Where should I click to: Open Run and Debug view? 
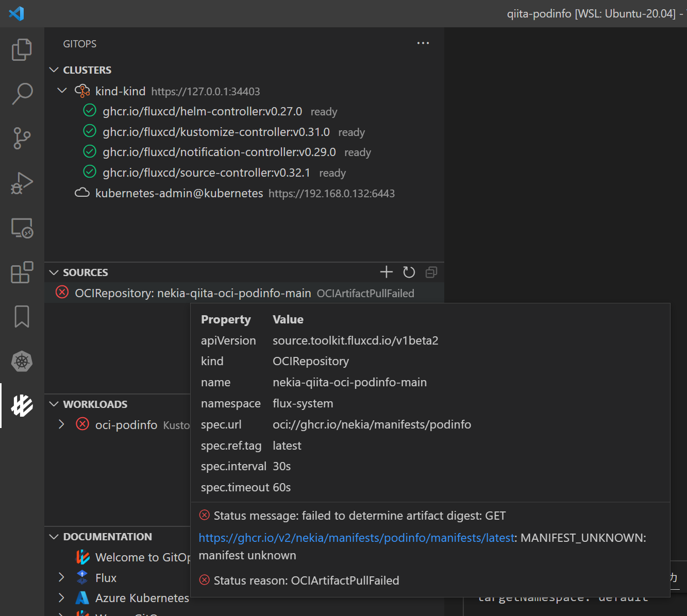[x=22, y=183]
